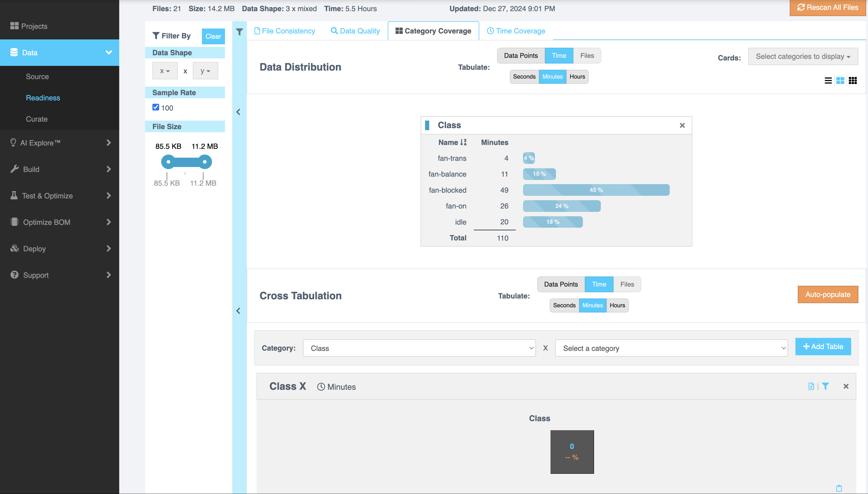Click filter icon in Class X table header
The image size is (868, 494).
(x=825, y=386)
